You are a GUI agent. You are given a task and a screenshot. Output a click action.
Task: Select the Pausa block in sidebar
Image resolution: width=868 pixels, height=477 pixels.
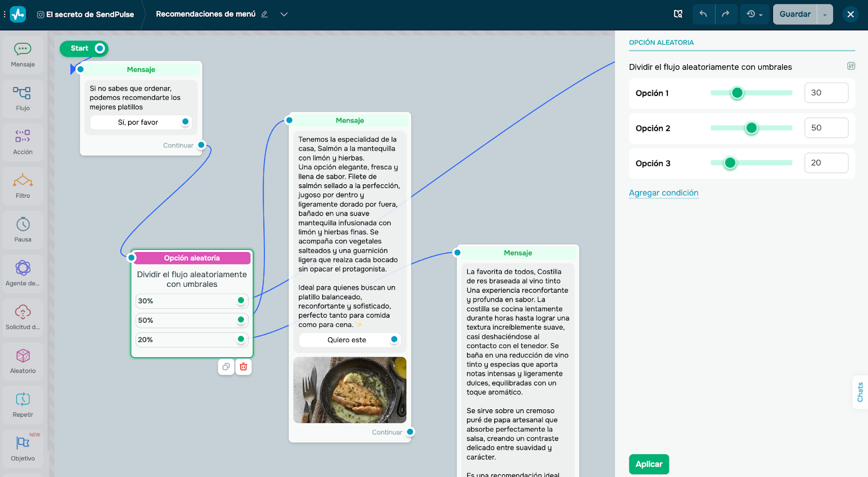(x=23, y=230)
